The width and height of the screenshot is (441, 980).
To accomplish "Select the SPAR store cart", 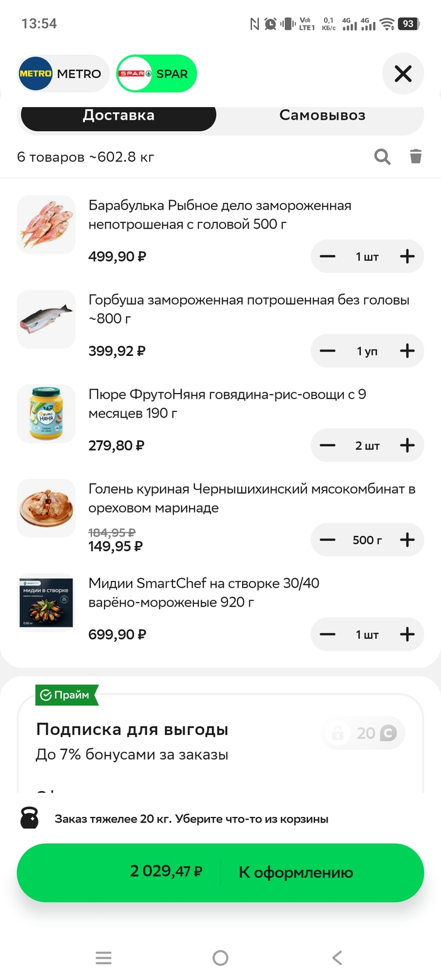I will tap(157, 74).
